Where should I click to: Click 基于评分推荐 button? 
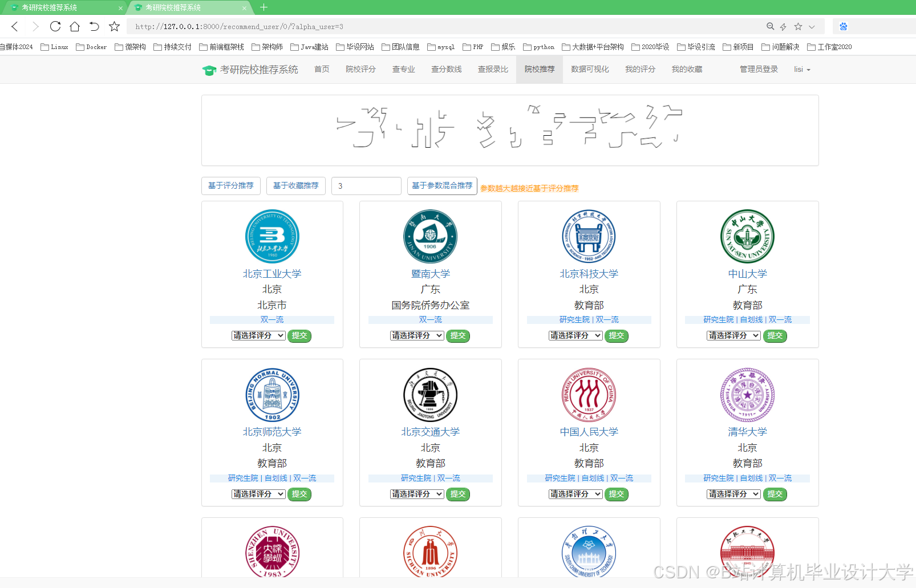pyautogui.click(x=231, y=186)
